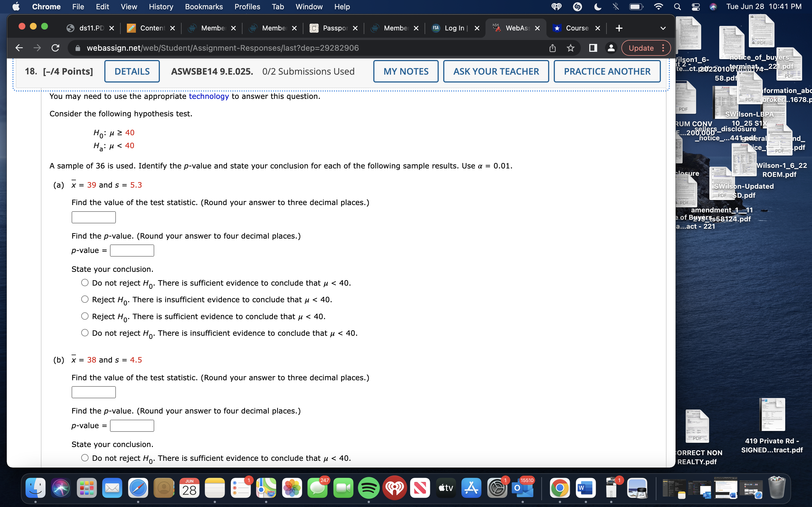This screenshot has width=812, height=507.
Task: Open the Chrome profile avatar icon
Action: point(611,48)
